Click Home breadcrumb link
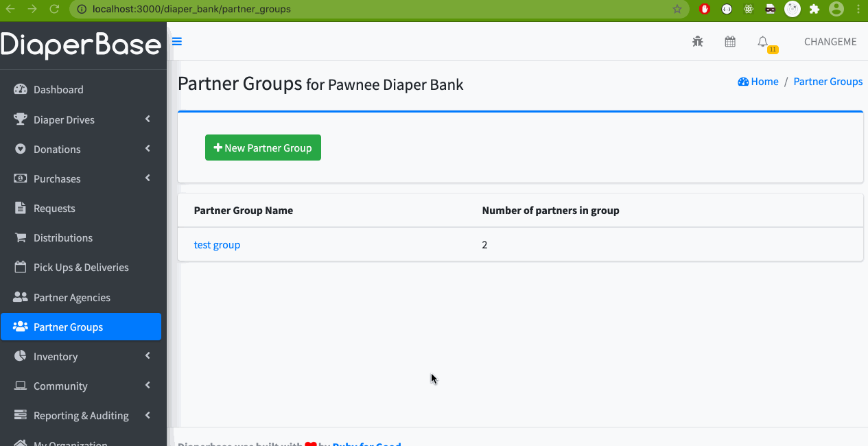868x446 pixels. coord(758,82)
